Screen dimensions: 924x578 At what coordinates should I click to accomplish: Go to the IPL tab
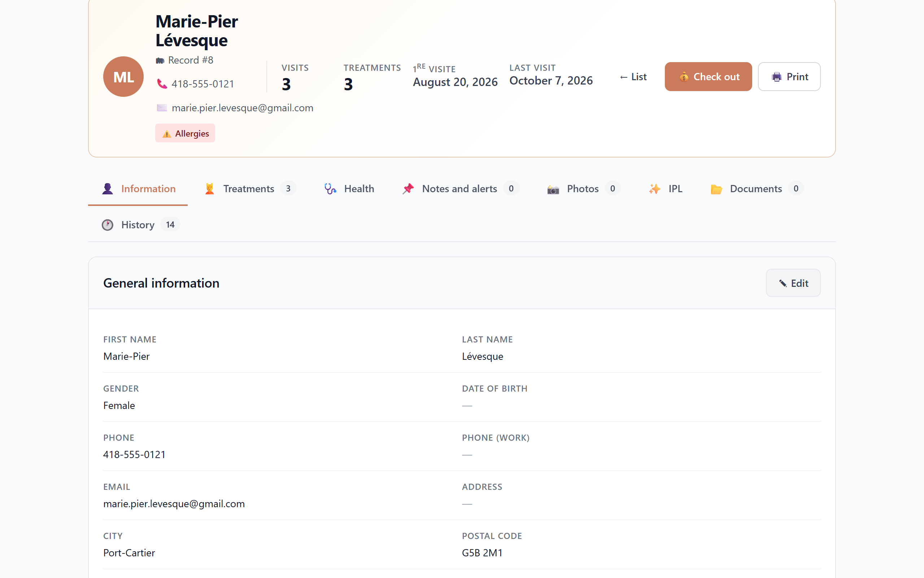(x=665, y=189)
